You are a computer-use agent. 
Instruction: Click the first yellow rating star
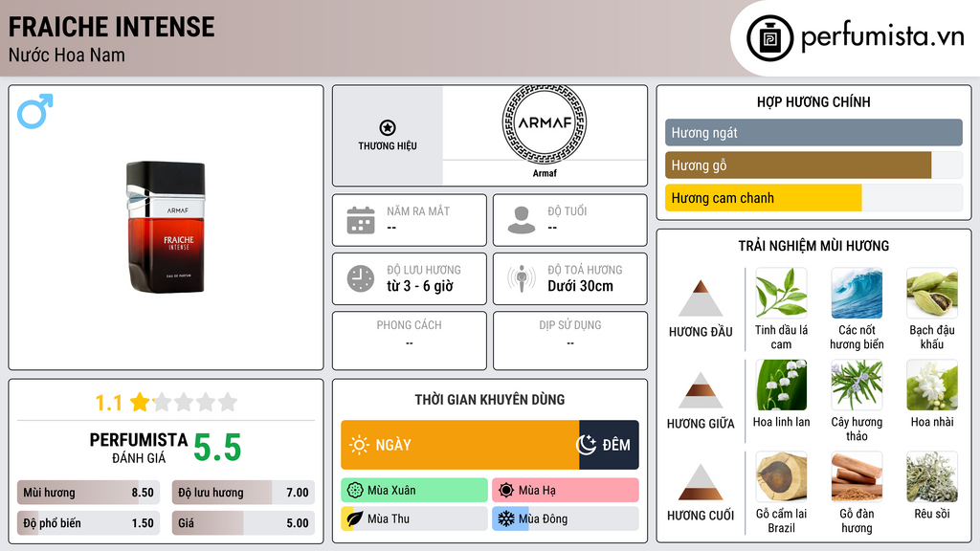point(140,402)
